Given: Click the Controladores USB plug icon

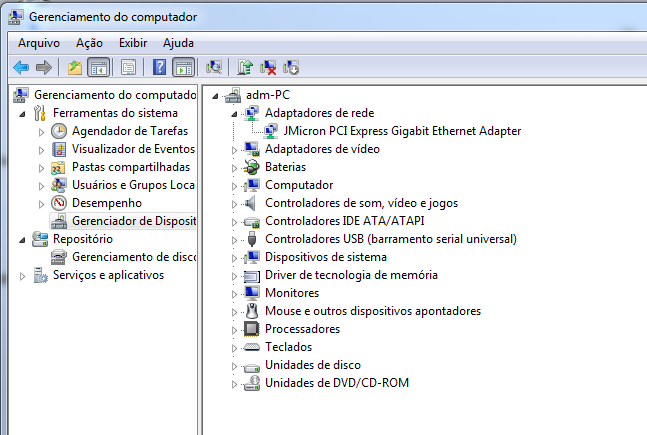Looking at the screenshot, I should click(x=252, y=239).
